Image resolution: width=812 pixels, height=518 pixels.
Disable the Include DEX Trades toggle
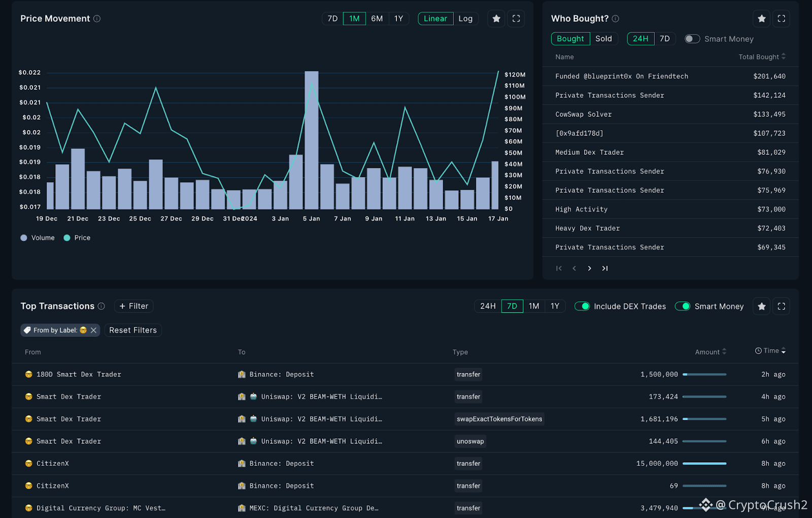pos(582,306)
